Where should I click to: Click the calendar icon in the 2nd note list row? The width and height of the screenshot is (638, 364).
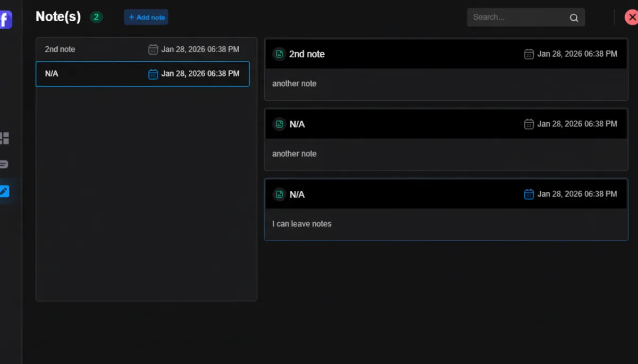pyautogui.click(x=153, y=49)
